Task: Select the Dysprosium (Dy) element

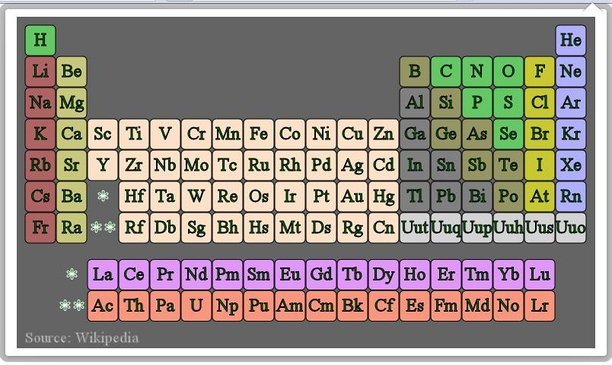Action: 384,274
